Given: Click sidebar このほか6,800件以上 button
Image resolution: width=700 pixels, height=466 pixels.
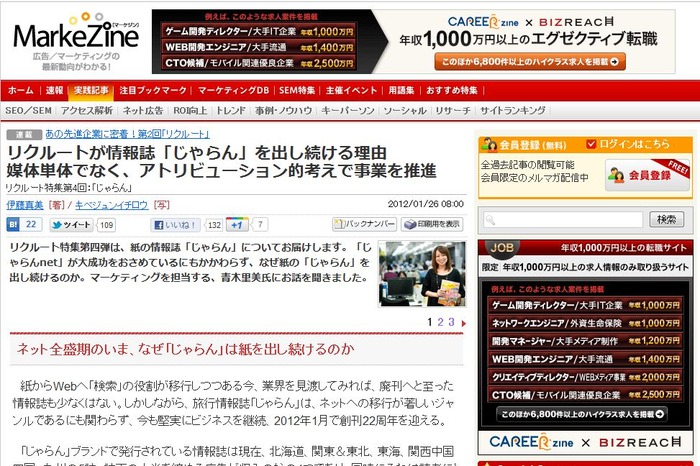Looking at the screenshot, I should click(x=582, y=414).
